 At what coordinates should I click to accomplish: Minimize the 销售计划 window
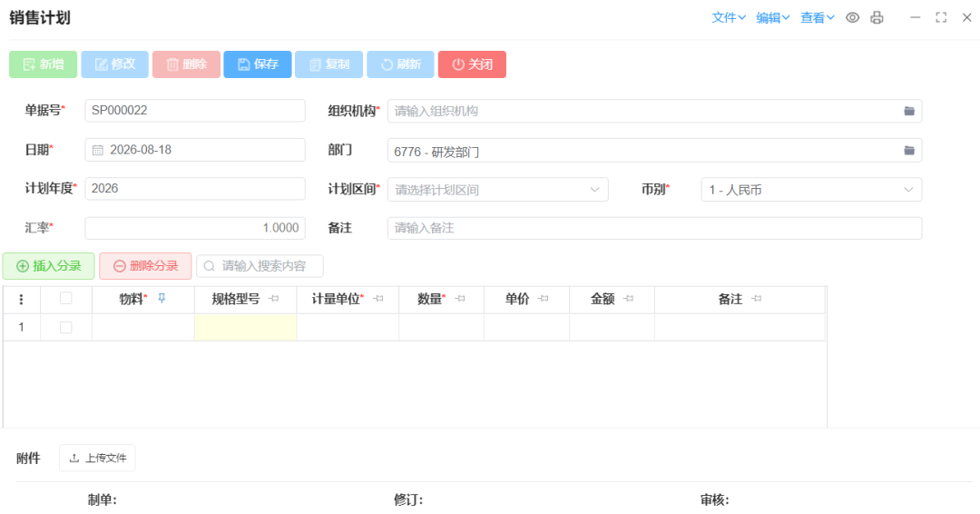(x=915, y=17)
